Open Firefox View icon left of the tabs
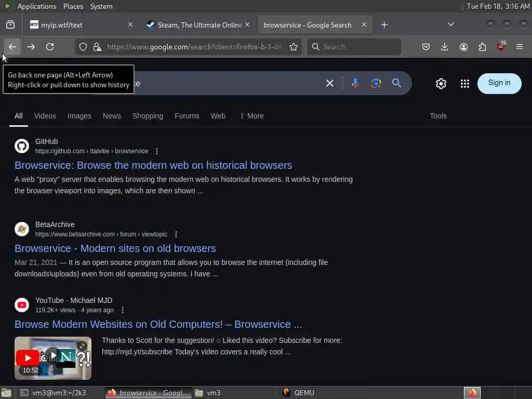This screenshot has width=532, height=399. coord(10,25)
